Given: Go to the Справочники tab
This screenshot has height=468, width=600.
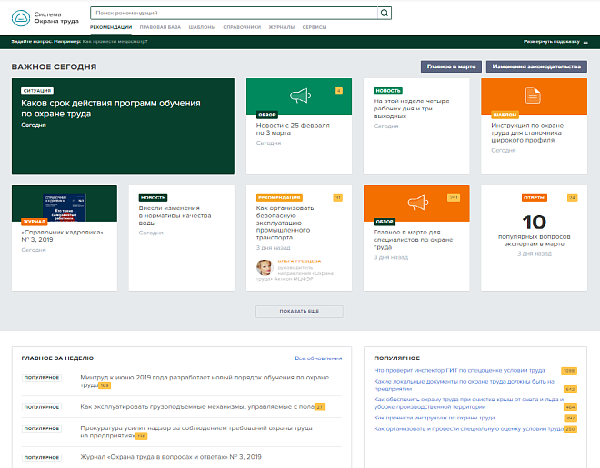Looking at the screenshot, I should click(245, 28).
